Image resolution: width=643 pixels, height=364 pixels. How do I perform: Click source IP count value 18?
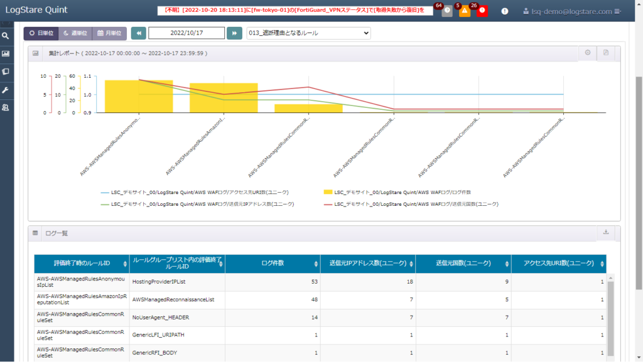click(x=409, y=282)
